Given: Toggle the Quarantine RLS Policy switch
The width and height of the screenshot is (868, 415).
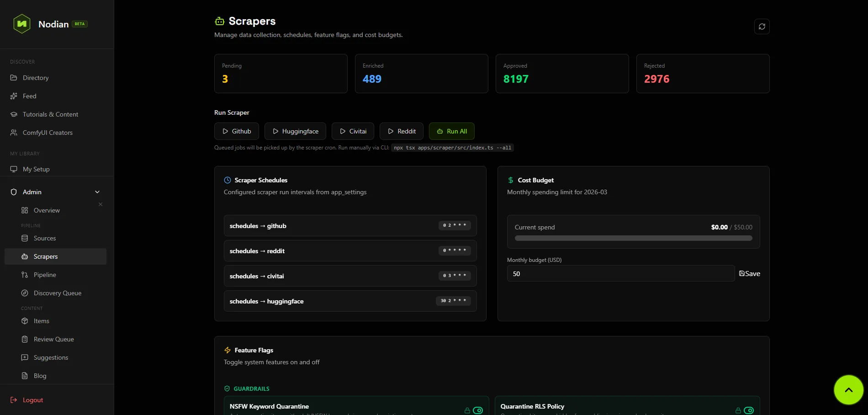Looking at the screenshot, I should coord(749,410).
